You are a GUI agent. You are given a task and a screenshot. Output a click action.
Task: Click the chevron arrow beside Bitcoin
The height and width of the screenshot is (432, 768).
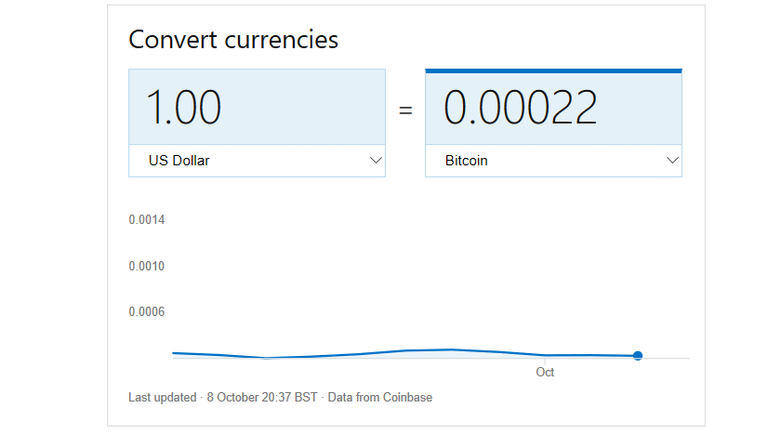[672, 160]
